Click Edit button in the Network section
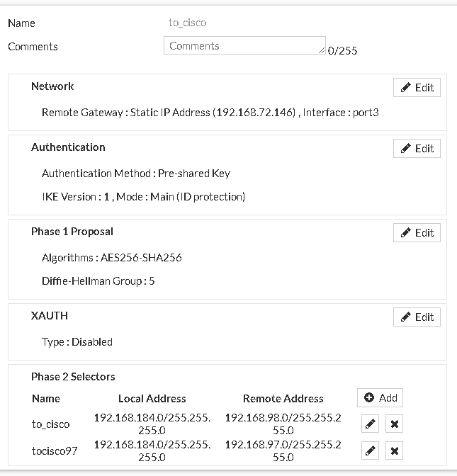This screenshot has height=476, width=457. point(417,88)
